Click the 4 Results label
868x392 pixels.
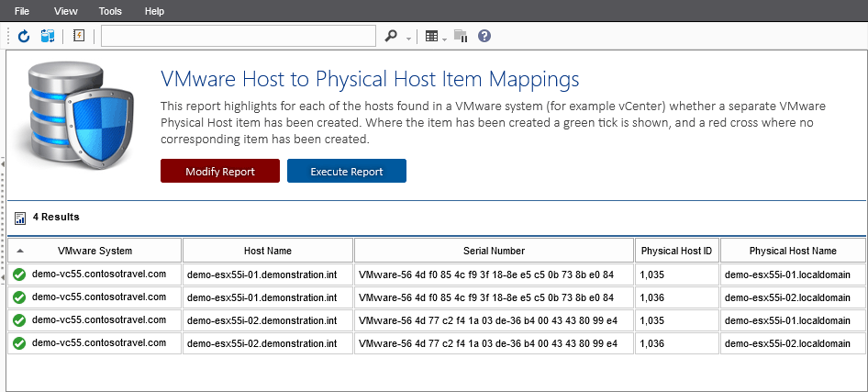56,217
